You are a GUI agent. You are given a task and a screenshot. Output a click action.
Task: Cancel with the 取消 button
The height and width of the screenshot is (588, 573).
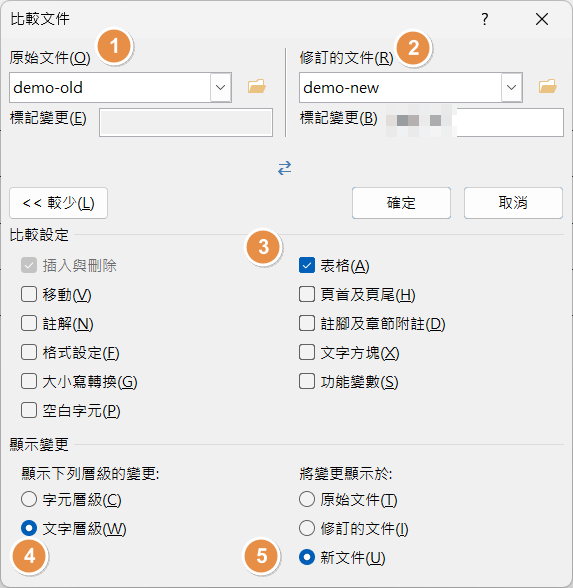coord(513,203)
